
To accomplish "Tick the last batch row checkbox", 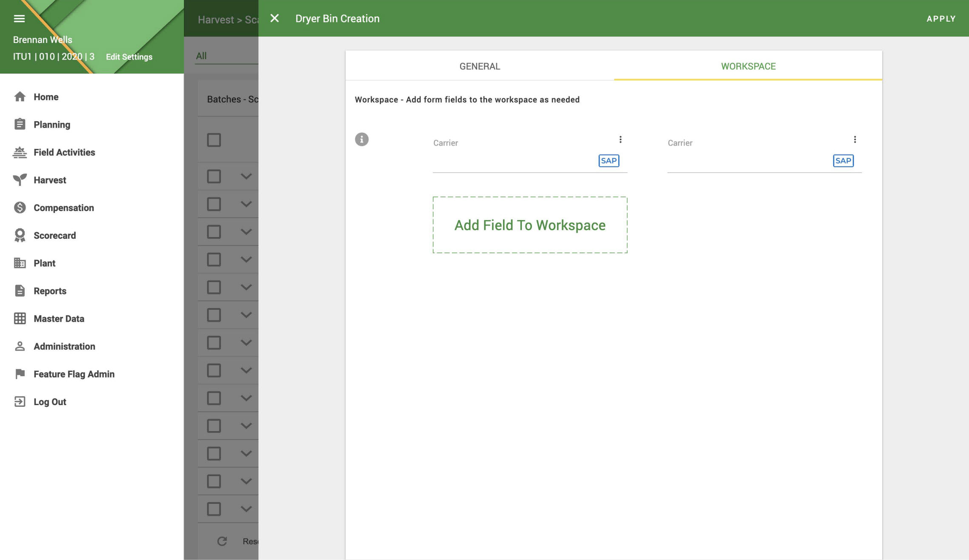I will (x=214, y=509).
